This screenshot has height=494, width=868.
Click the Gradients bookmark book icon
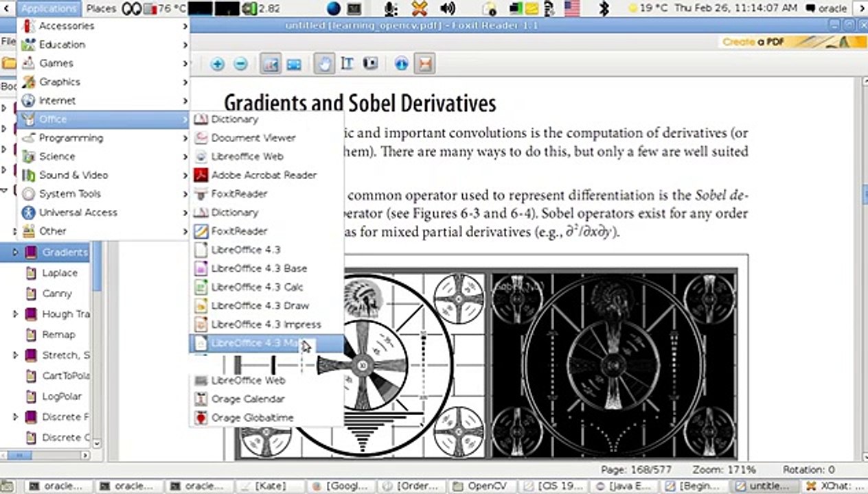(x=31, y=252)
